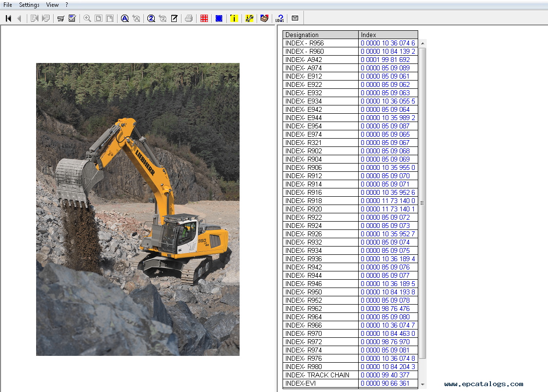Image resolution: width=548 pixels, height=392 pixels.
Task: Open index link 0 0000 98 76 476
Action: pyautogui.click(x=385, y=309)
